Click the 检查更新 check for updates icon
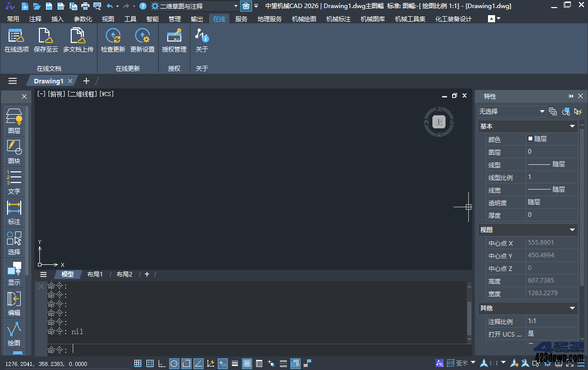 point(113,40)
